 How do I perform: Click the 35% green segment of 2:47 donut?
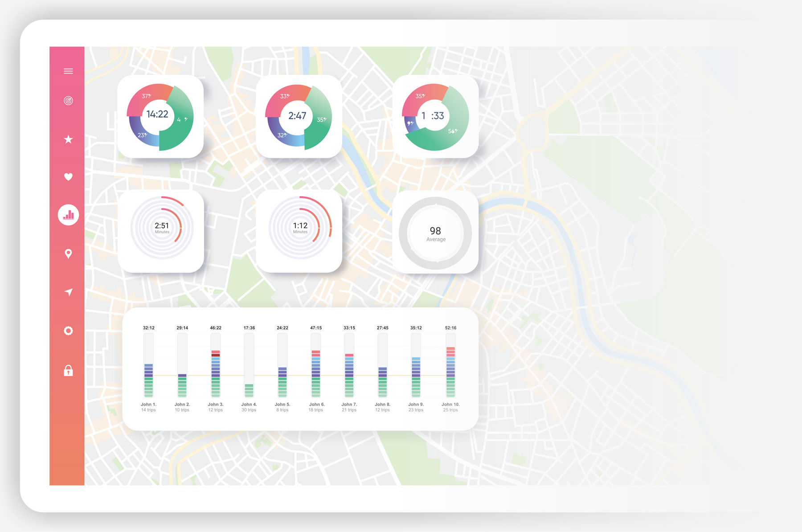pyautogui.click(x=322, y=119)
